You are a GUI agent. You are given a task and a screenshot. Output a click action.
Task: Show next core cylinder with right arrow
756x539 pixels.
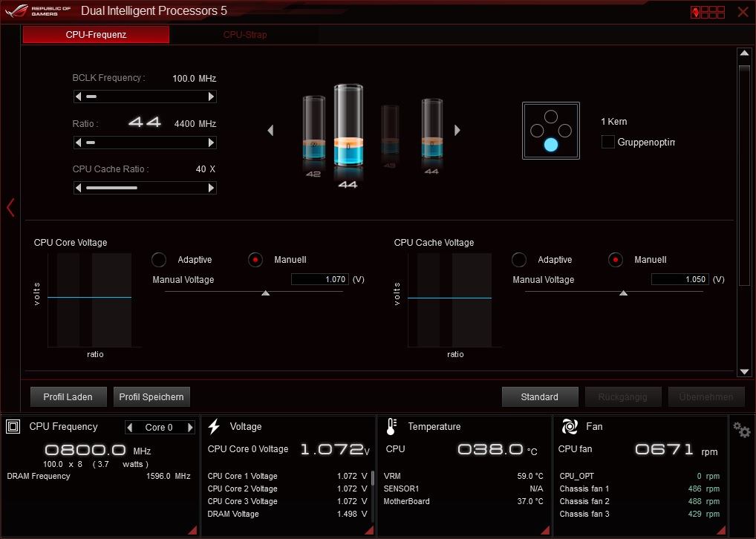pyautogui.click(x=457, y=130)
